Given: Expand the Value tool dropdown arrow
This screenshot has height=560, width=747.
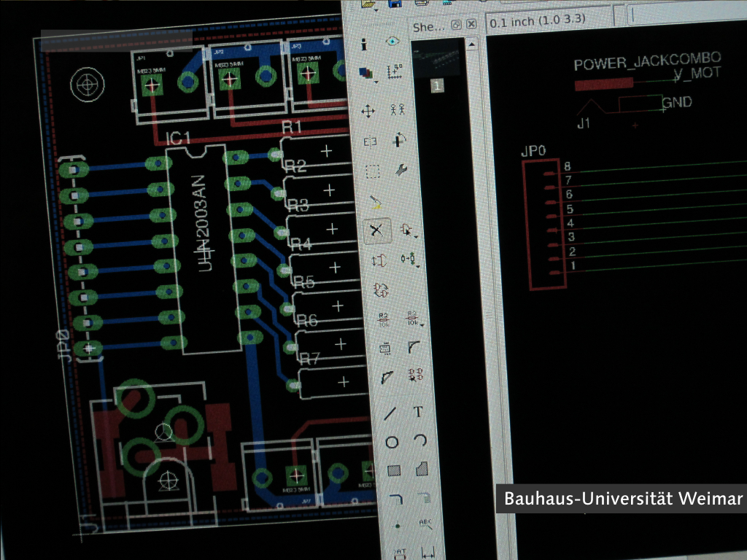Looking at the screenshot, I should (x=422, y=324).
